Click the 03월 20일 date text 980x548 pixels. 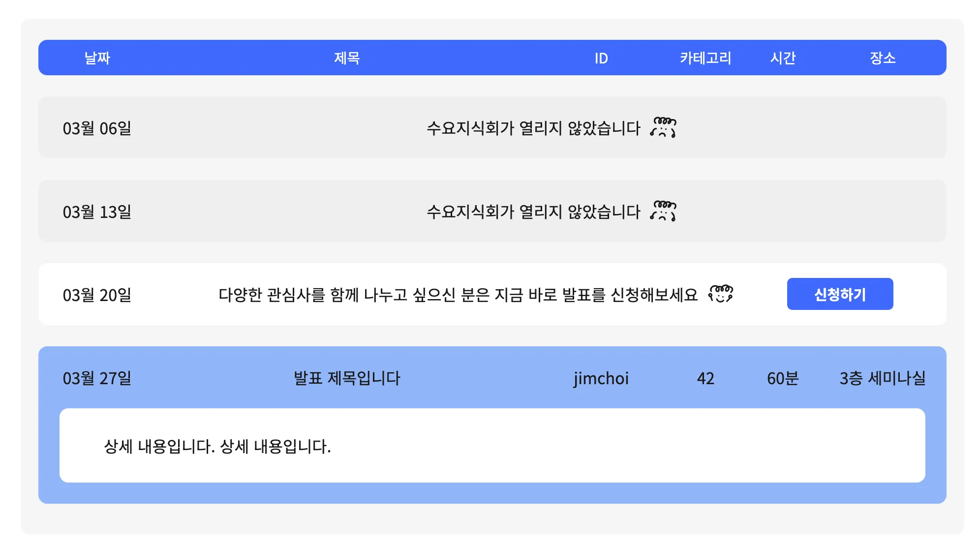click(x=97, y=295)
